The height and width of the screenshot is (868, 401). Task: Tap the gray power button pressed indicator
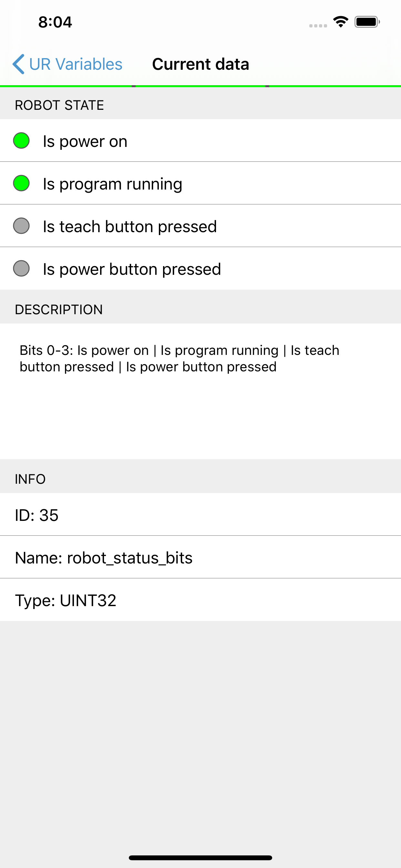click(21, 269)
